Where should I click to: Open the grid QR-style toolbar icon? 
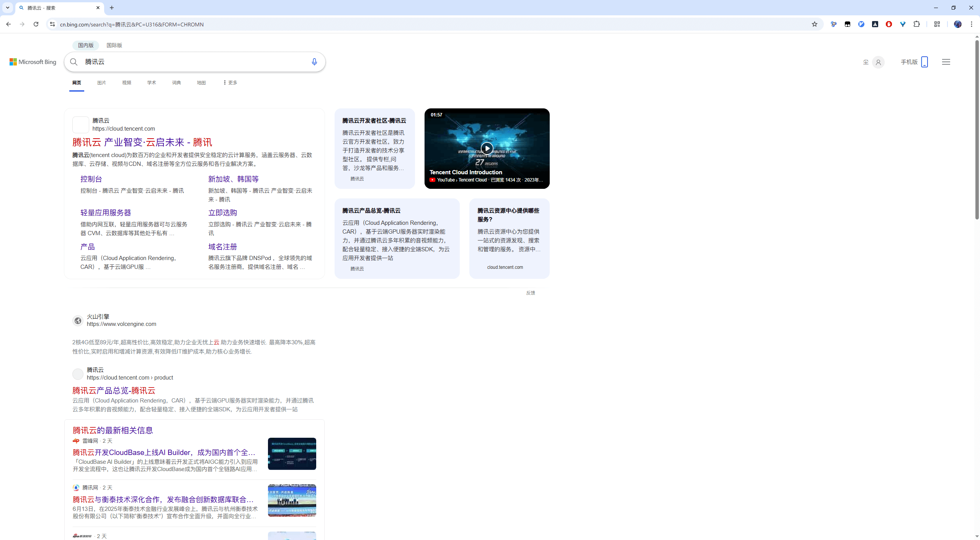(937, 24)
